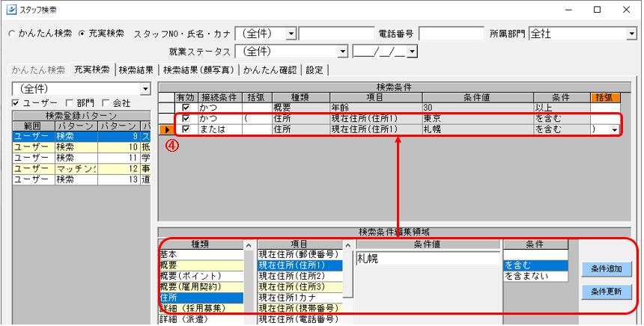Toggle 有効 checkbox for 年齢 condition
Viewport: 644px width, 326px height.
(x=186, y=108)
